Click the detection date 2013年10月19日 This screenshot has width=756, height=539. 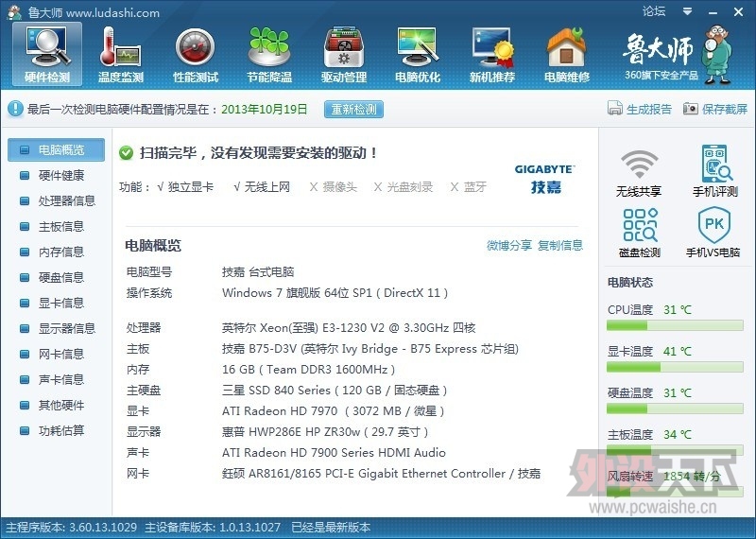coord(265,109)
